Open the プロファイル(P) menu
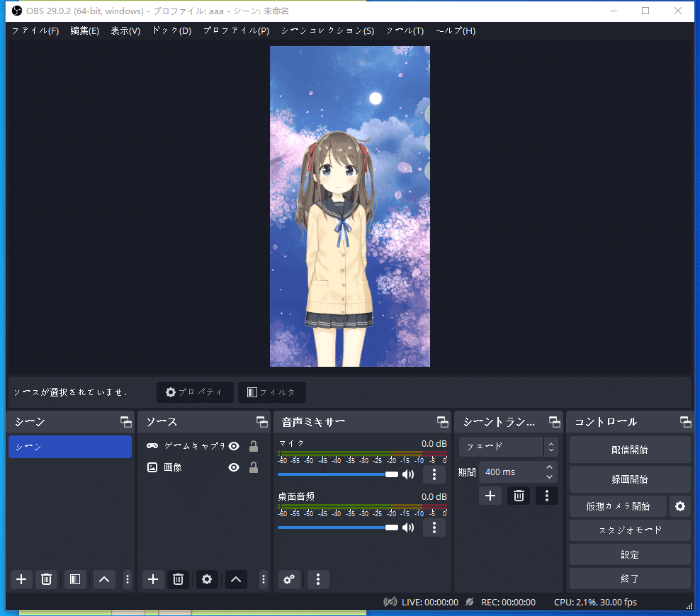700x616 pixels. pos(236,30)
